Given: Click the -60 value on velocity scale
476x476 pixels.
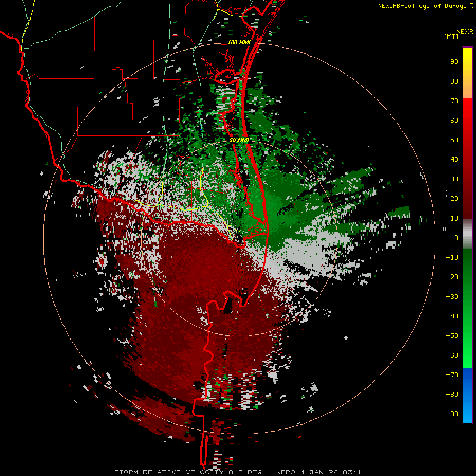Looking at the screenshot, I should 452,355.
